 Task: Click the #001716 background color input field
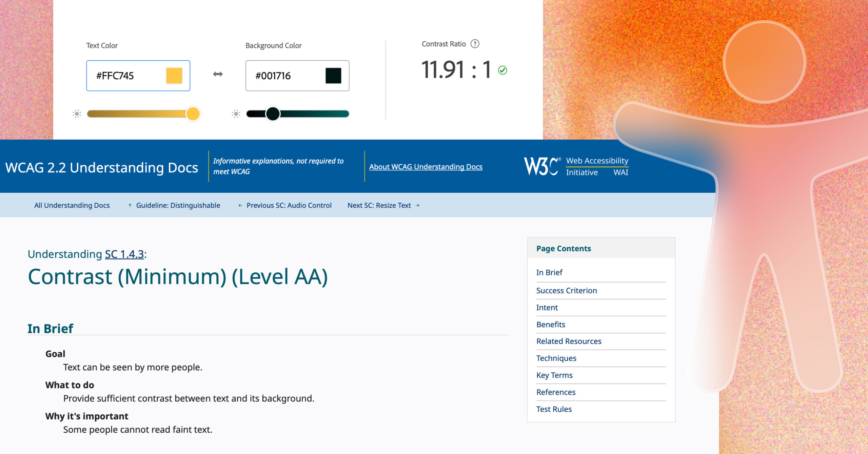point(297,76)
